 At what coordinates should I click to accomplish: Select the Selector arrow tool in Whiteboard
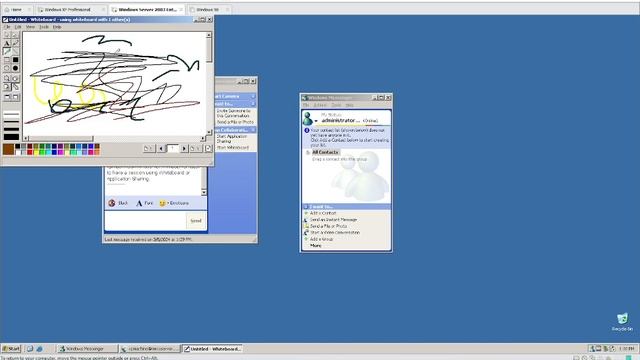tap(7, 35)
